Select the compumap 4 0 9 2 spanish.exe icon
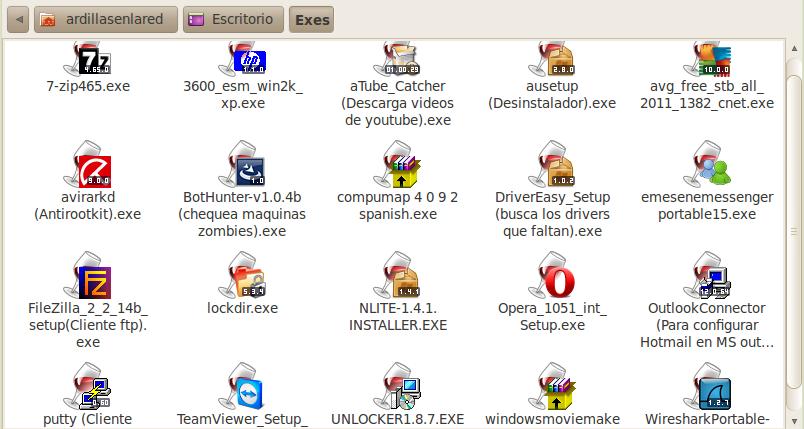Image resolution: width=804 pixels, height=429 pixels. [x=397, y=164]
